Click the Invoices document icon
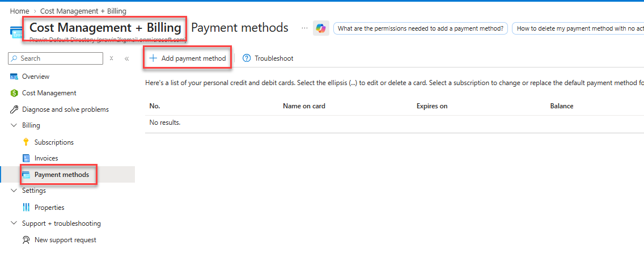 (x=26, y=158)
